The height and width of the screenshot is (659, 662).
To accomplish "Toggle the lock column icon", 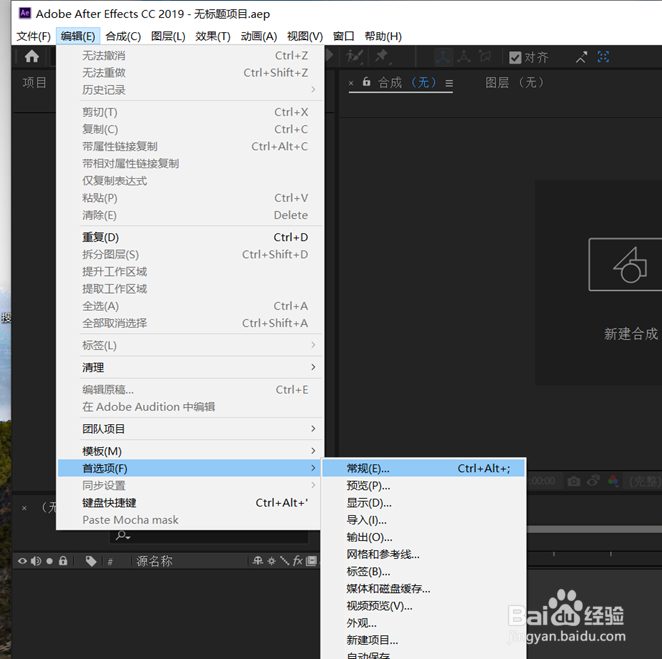I will pyautogui.click(x=63, y=561).
